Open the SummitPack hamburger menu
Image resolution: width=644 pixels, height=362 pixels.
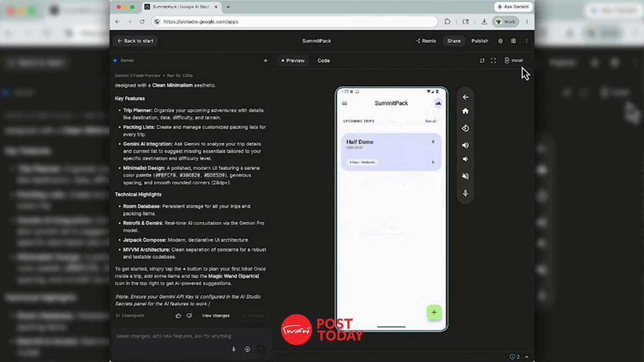coord(345,103)
